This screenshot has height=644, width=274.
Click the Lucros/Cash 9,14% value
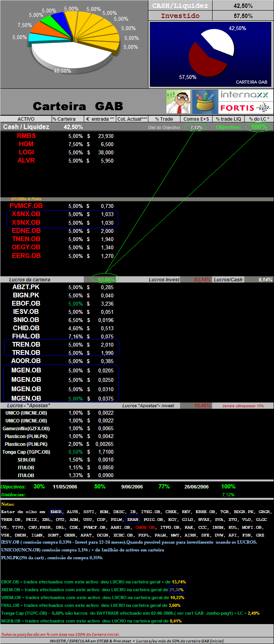pos(265,279)
